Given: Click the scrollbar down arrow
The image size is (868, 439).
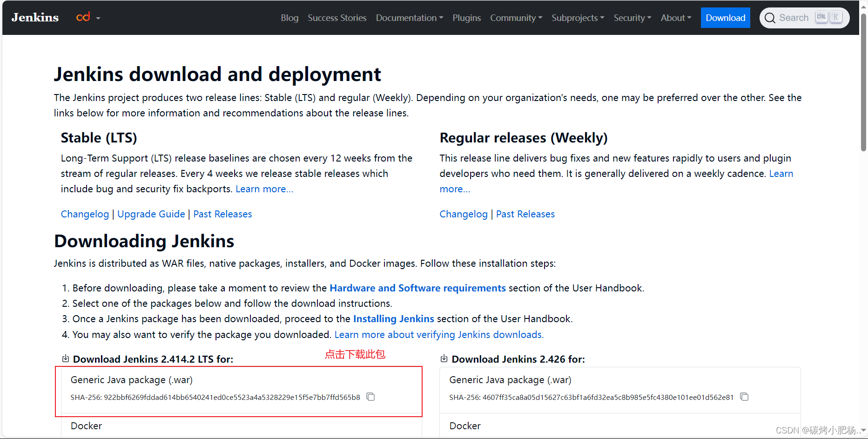Looking at the screenshot, I should click(863, 431).
